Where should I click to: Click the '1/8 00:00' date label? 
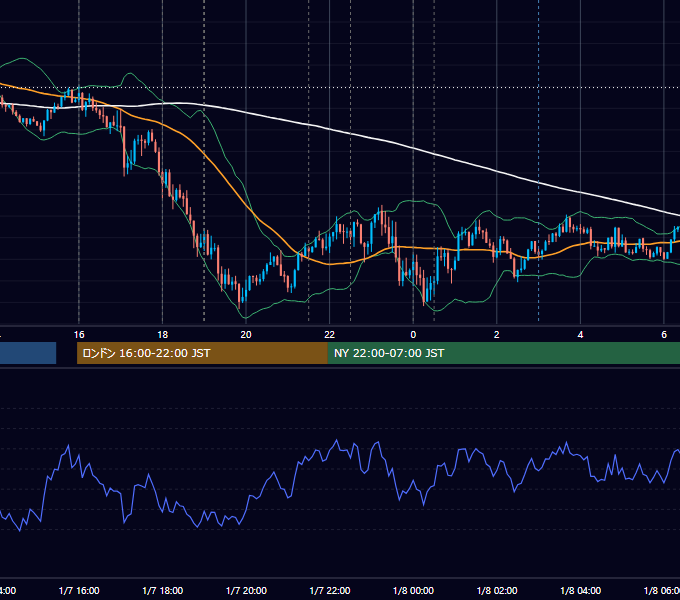(413, 591)
